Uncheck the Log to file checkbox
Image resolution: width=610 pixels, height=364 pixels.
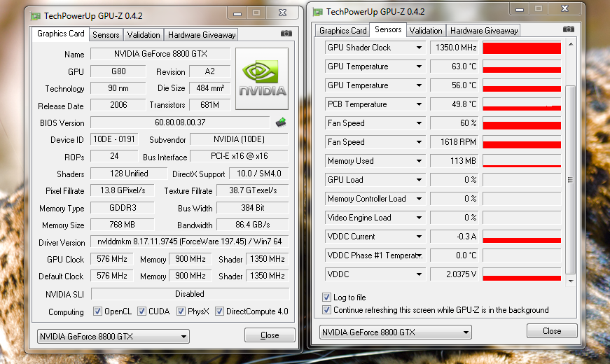tap(327, 297)
